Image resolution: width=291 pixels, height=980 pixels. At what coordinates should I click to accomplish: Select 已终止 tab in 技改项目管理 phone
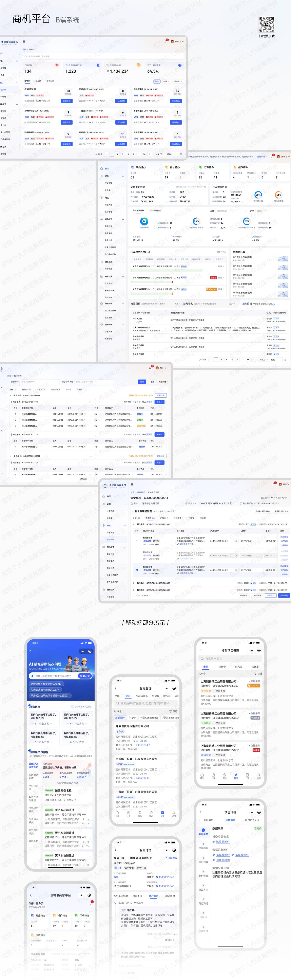coord(255,667)
